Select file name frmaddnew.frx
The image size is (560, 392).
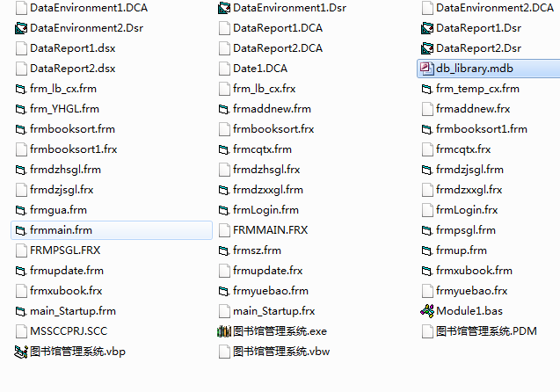pos(473,109)
